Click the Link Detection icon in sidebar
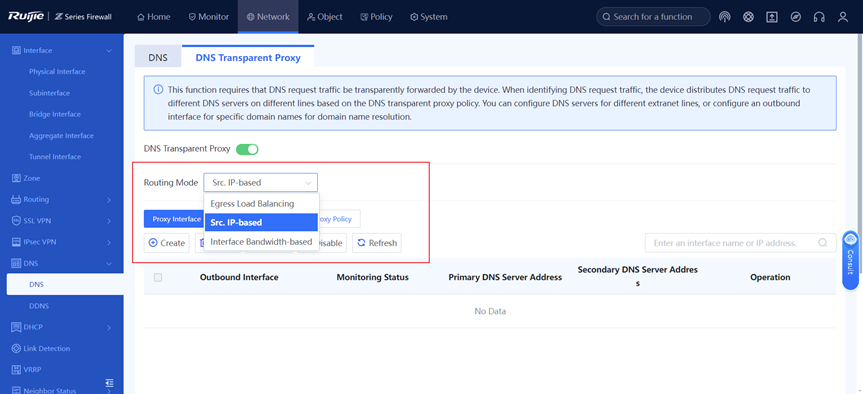Image resolution: width=863 pixels, height=394 pixels. pos(16,348)
